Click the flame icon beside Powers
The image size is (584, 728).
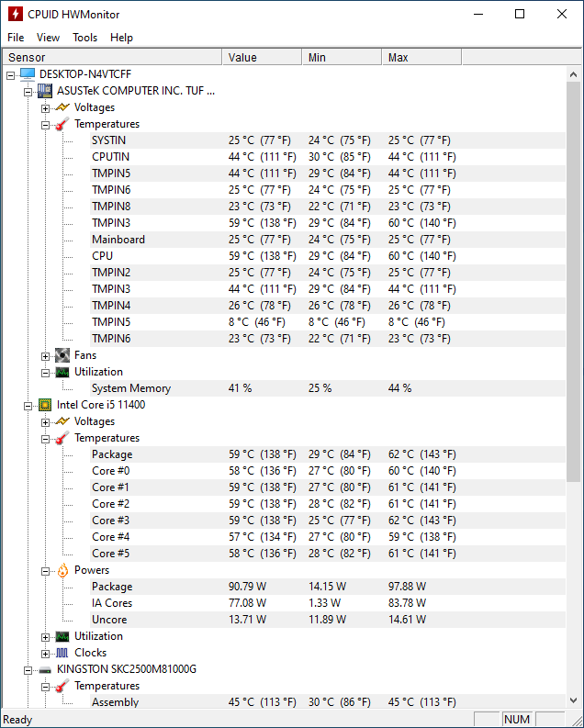[x=62, y=570]
